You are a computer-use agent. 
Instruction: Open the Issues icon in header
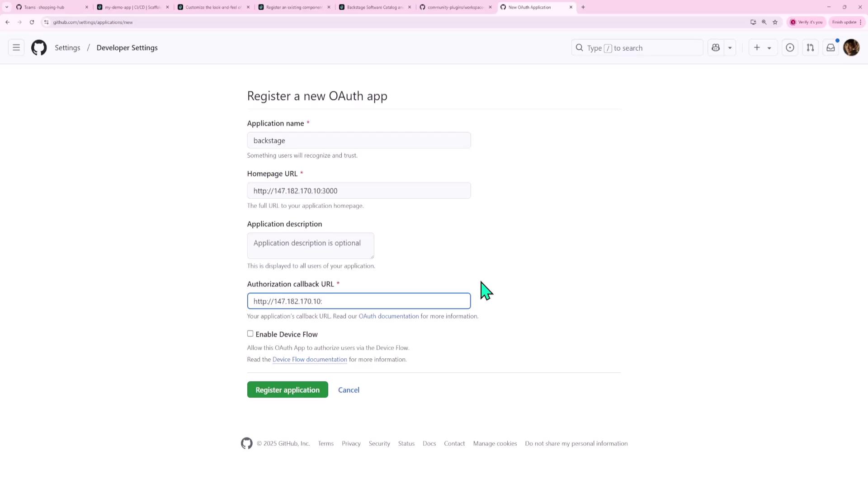790,47
